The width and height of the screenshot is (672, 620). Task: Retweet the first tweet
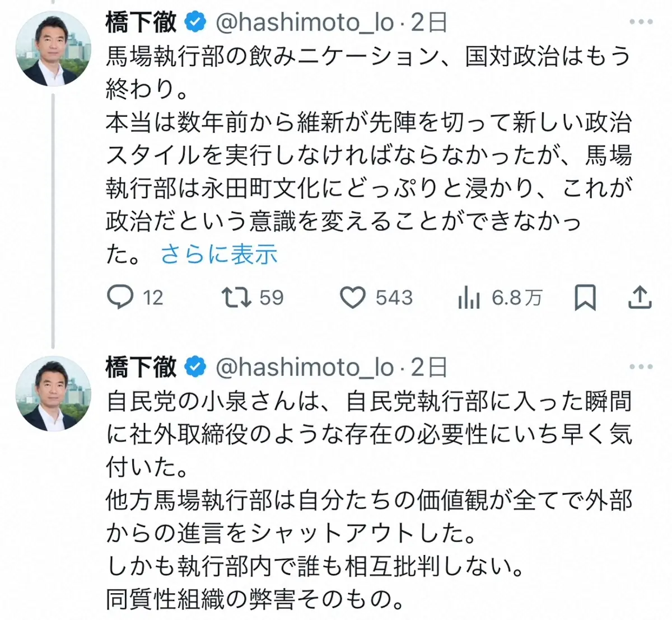237,297
